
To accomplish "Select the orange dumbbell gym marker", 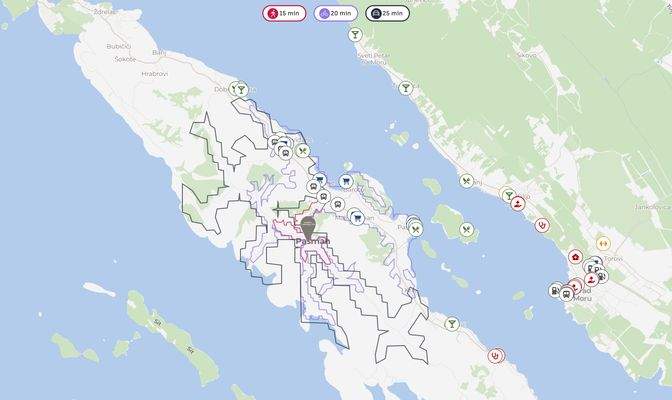I will pos(603,244).
